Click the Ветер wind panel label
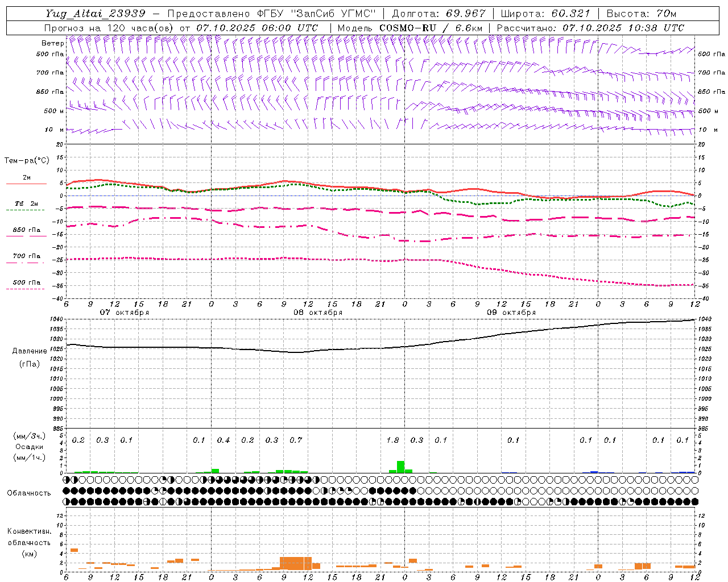The image size is (728, 582). (52, 43)
